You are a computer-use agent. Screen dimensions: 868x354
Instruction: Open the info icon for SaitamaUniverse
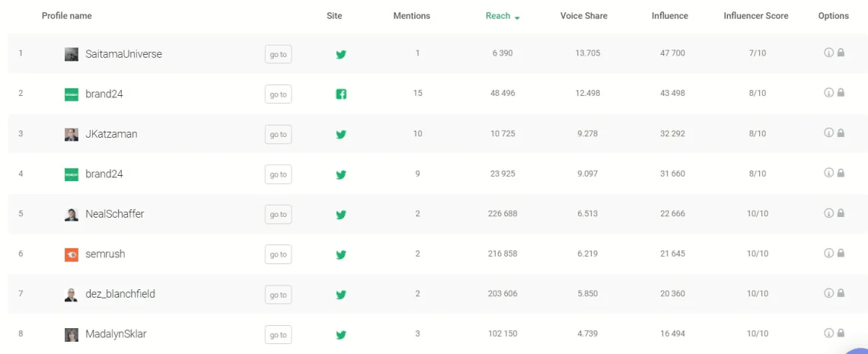point(828,53)
